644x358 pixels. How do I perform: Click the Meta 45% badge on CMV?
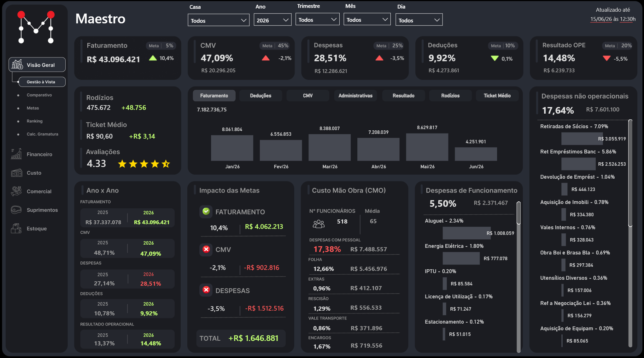pos(275,46)
